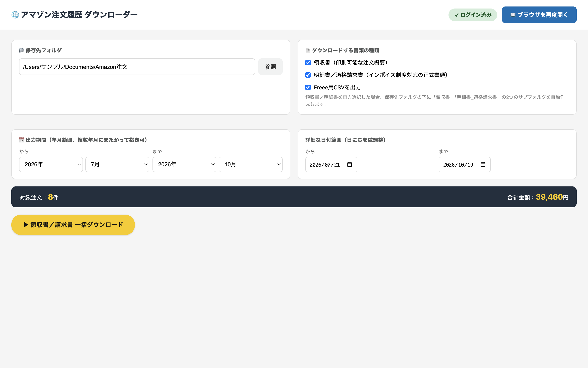Click the document icon next to ダウンロードする書類の種類
This screenshot has height=368, width=588.
coord(308,50)
